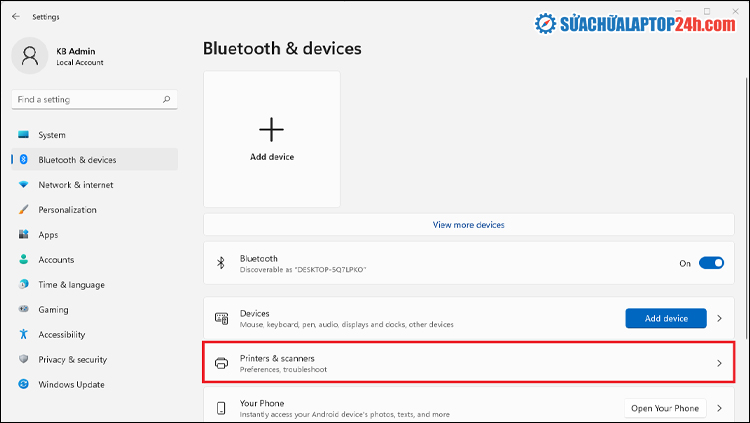Open Printers & scanners via its chevron
This screenshot has height=423, width=750.
tap(719, 363)
